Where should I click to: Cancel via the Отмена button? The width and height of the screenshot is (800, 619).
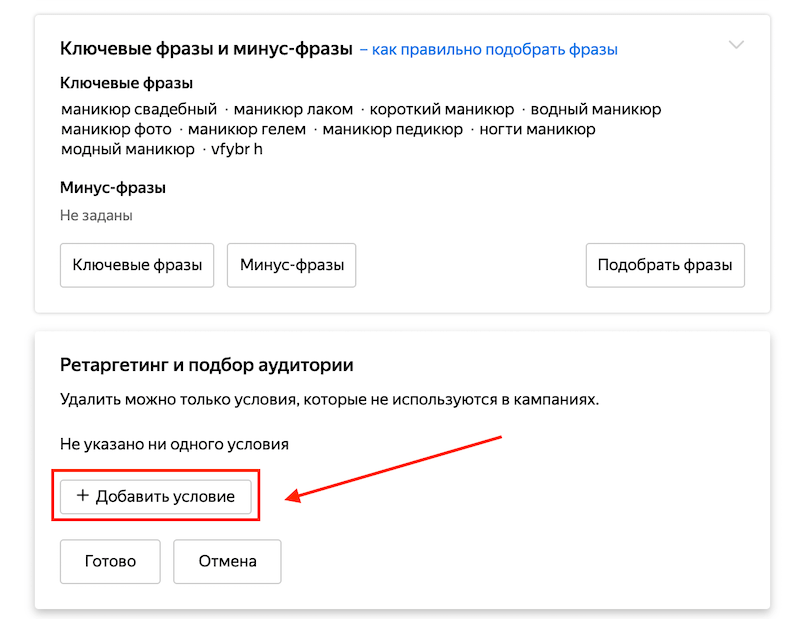[227, 561]
